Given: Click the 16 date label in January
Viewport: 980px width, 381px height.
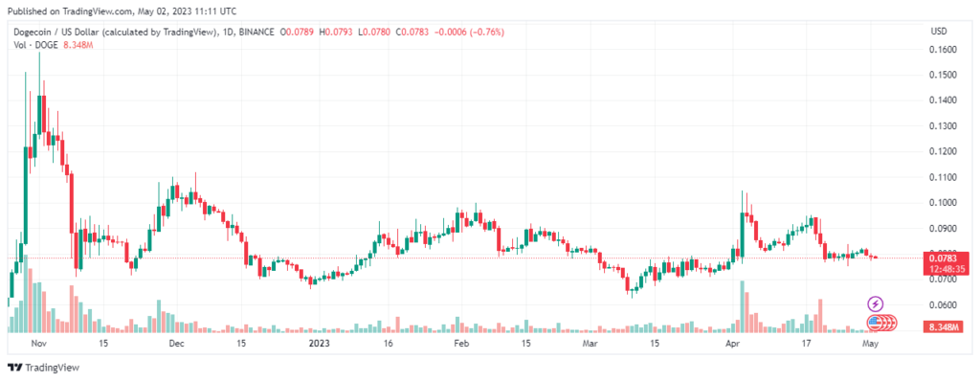Looking at the screenshot, I should point(389,344).
